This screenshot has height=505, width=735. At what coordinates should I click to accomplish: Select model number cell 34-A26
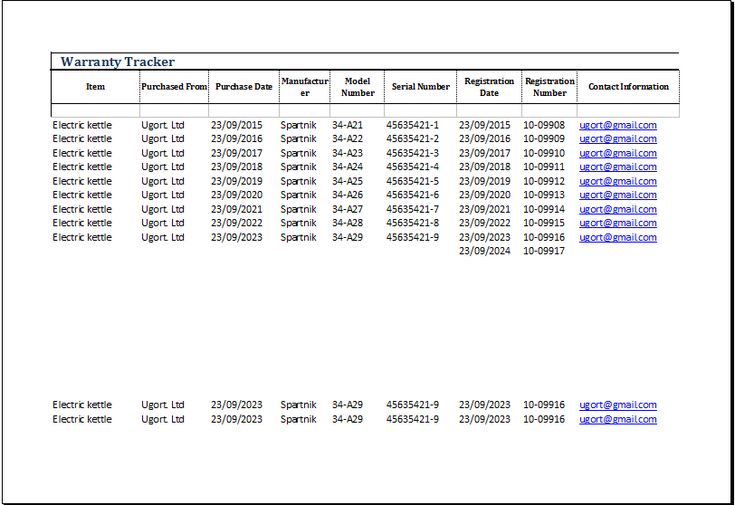coord(347,195)
